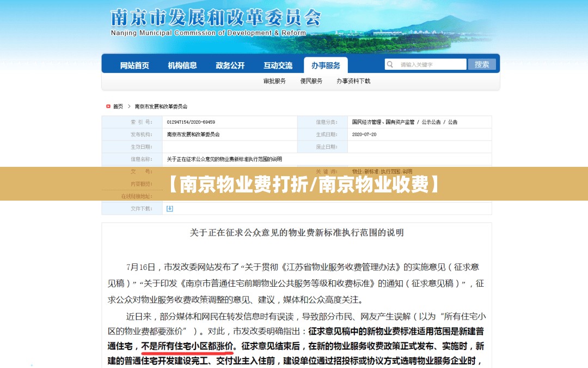Screen dimensions: 588x368
Task: Open the 办事资料下载 submenu item
Action: [353, 81]
